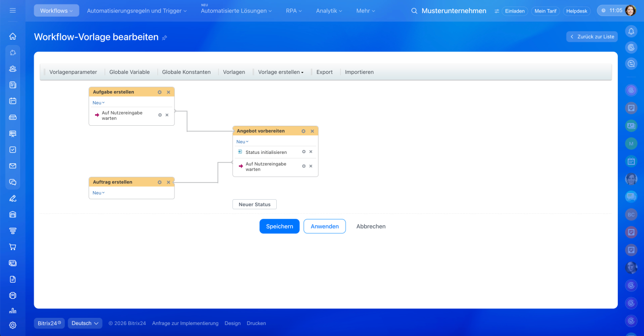644x336 pixels.
Task: Delete the Auftrag erstellen status block
Action: point(169,182)
